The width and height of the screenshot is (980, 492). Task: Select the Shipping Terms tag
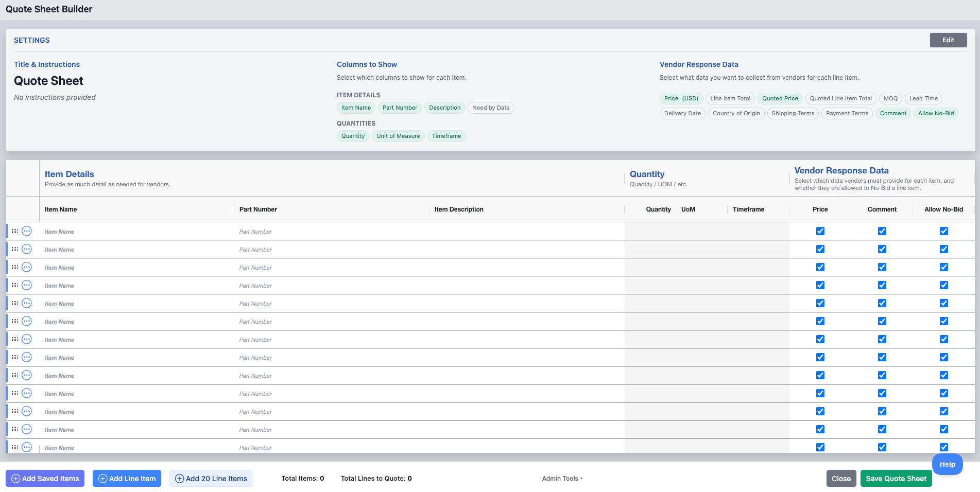click(793, 113)
